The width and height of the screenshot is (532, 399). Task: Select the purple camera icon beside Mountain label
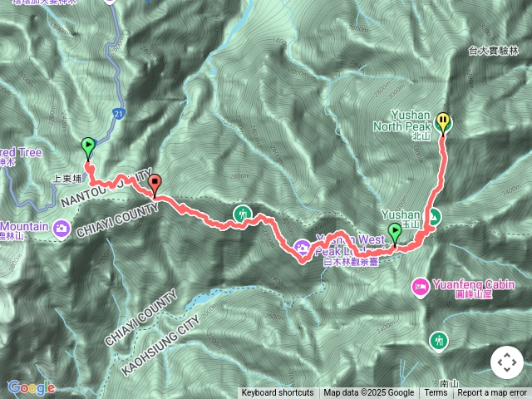pos(62,229)
